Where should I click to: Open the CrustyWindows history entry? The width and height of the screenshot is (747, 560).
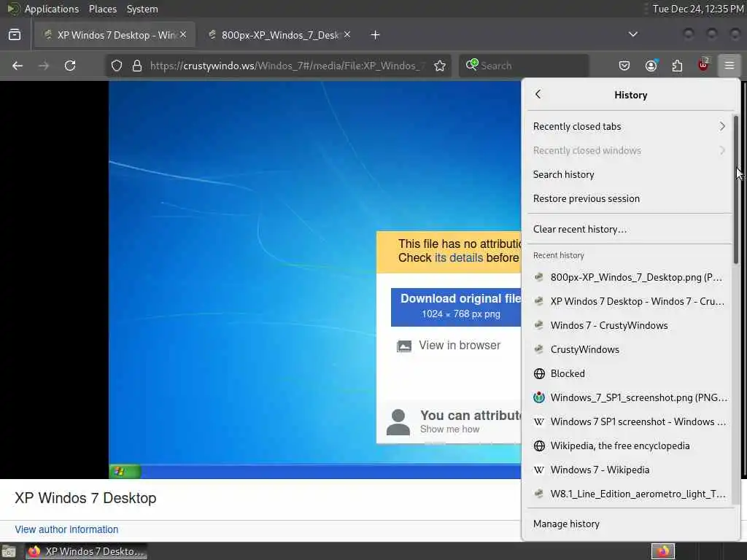[629, 349]
